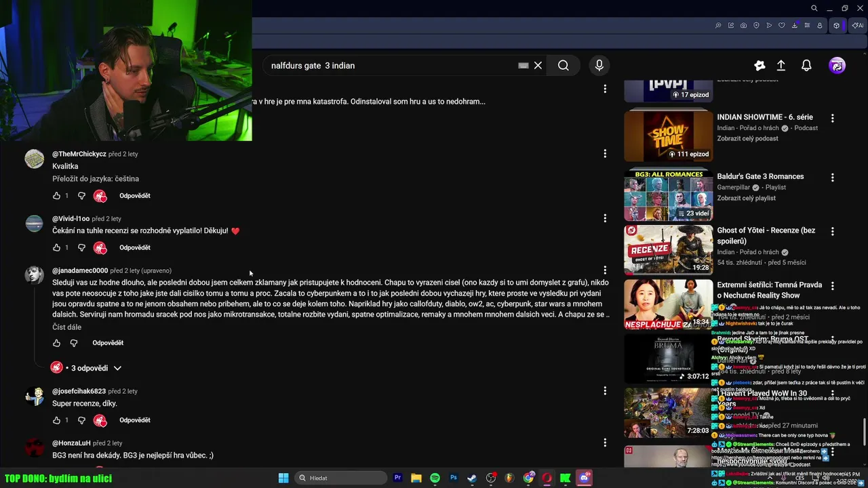Open File Explorer from the taskbar
Viewport: 868px width, 488px height.
tap(416, 478)
